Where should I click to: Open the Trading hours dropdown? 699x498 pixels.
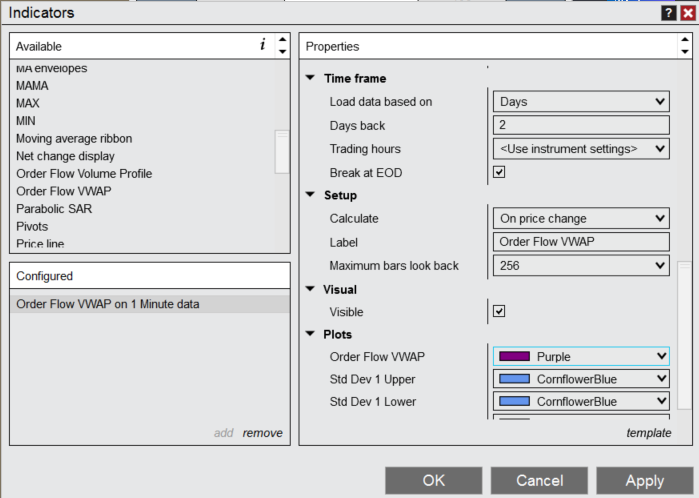581,148
